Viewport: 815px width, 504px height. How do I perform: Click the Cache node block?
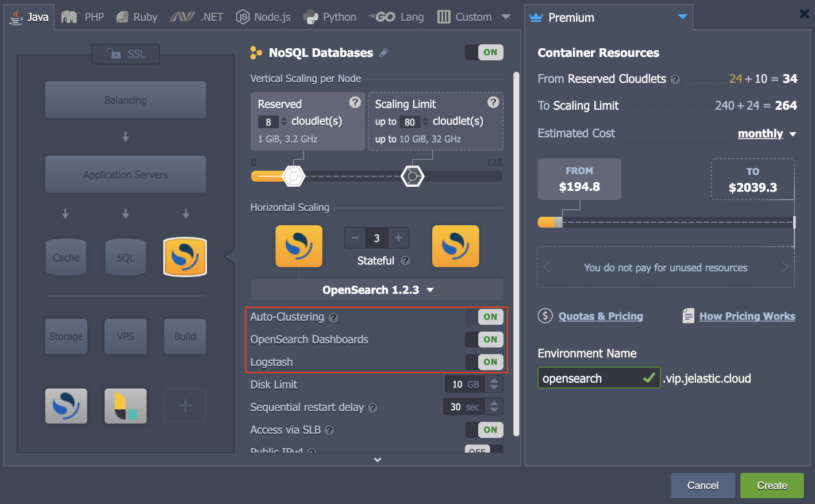66,257
